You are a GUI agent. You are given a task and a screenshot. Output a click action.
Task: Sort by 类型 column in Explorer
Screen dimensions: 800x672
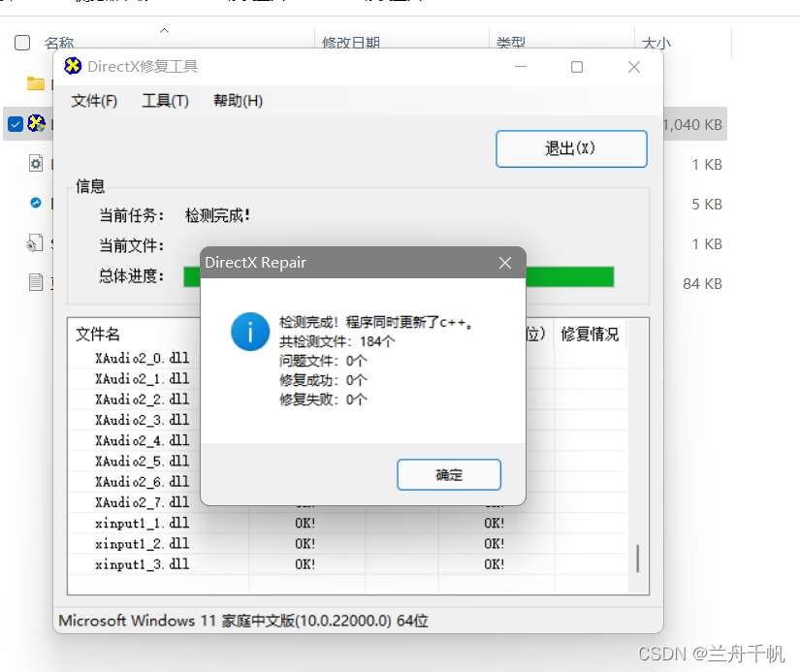click(x=511, y=43)
